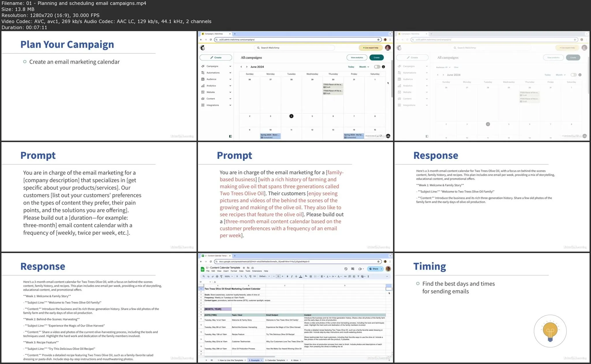
Task: Add a new sheet with the plus icon
Action: (x=206, y=360)
